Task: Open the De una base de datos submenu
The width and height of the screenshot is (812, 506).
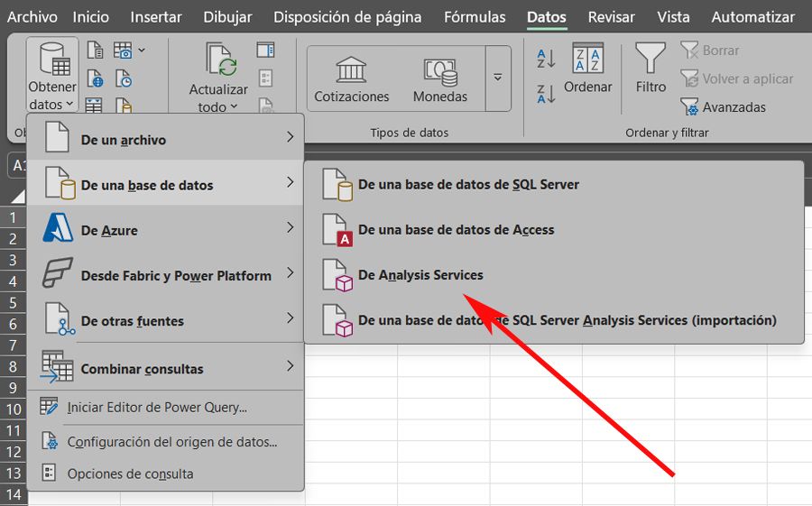Action: 165,183
